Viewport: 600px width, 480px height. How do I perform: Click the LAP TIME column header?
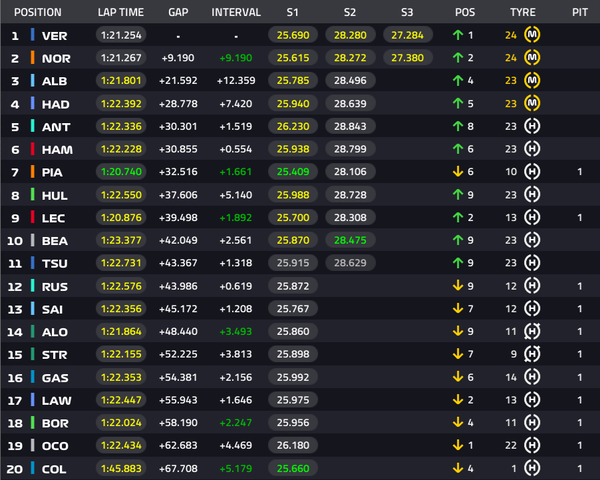(121, 12)
